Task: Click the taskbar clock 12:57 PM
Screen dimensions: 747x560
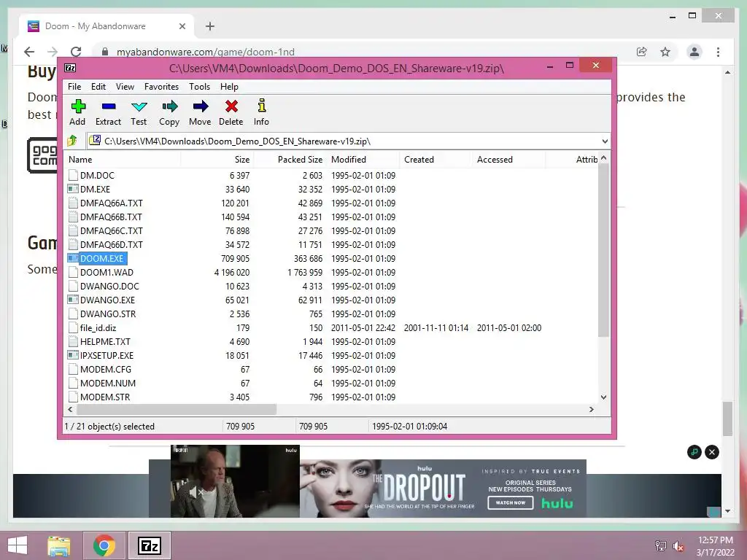Action: click(715, 540)
